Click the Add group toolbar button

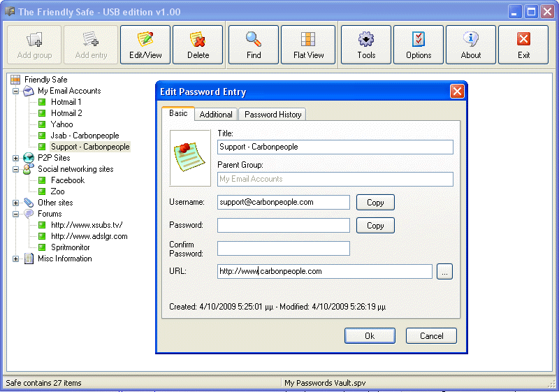[x=34, y=45]
